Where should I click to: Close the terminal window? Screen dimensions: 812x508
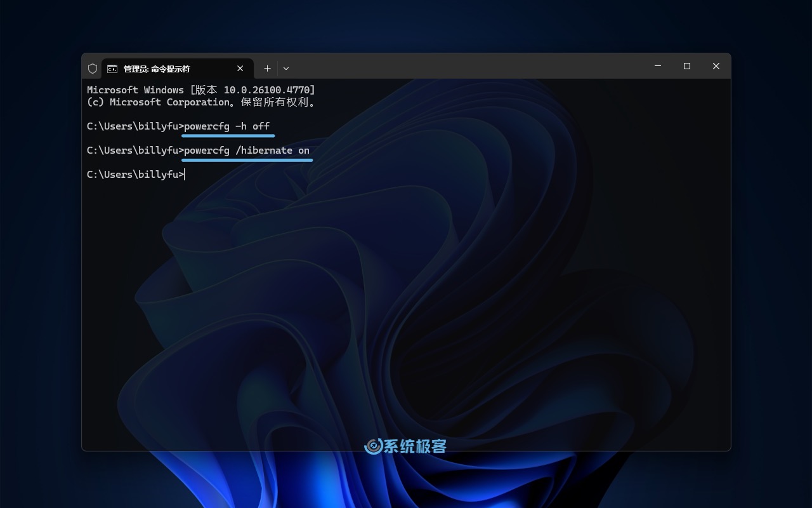[x=716, y=66]
